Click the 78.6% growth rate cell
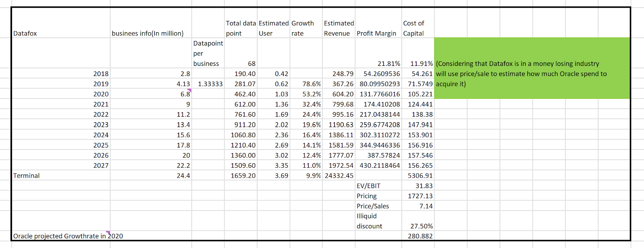The image size is (644, 248). [306, 84]
